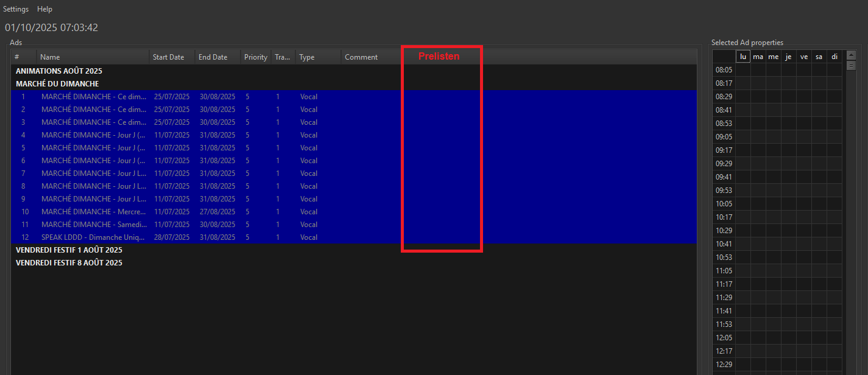Toggle the Sunday 09:17 schedule cell
Viewport: 868px width, 375px height.
(834, 150)
